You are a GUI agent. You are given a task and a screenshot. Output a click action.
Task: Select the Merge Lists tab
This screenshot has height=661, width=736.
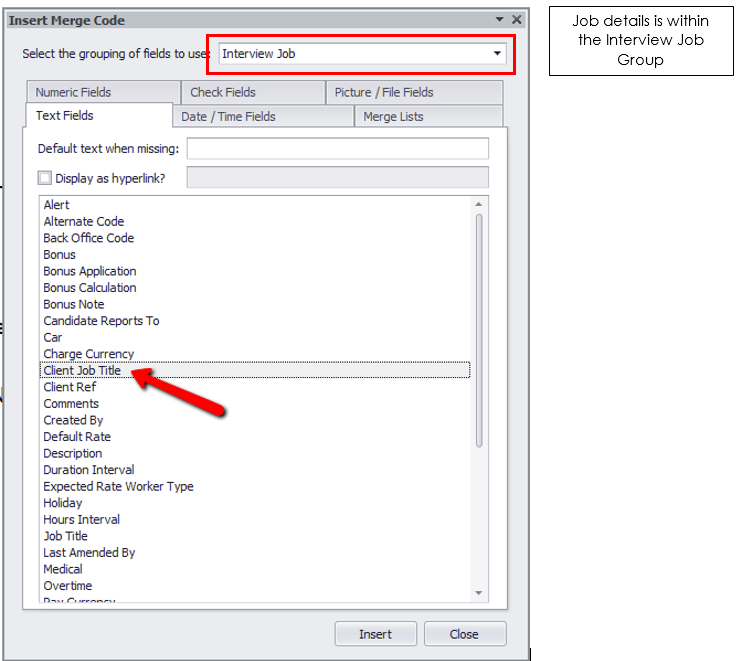[x=393, y=117]
